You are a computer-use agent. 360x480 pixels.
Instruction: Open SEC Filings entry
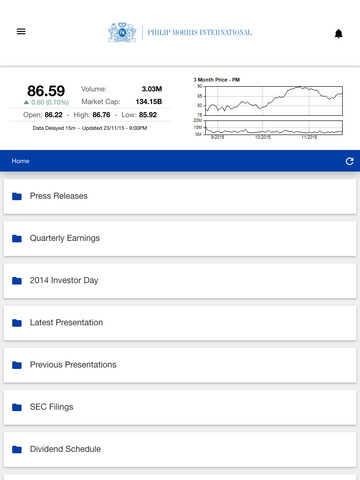click(x=180, y=407)
